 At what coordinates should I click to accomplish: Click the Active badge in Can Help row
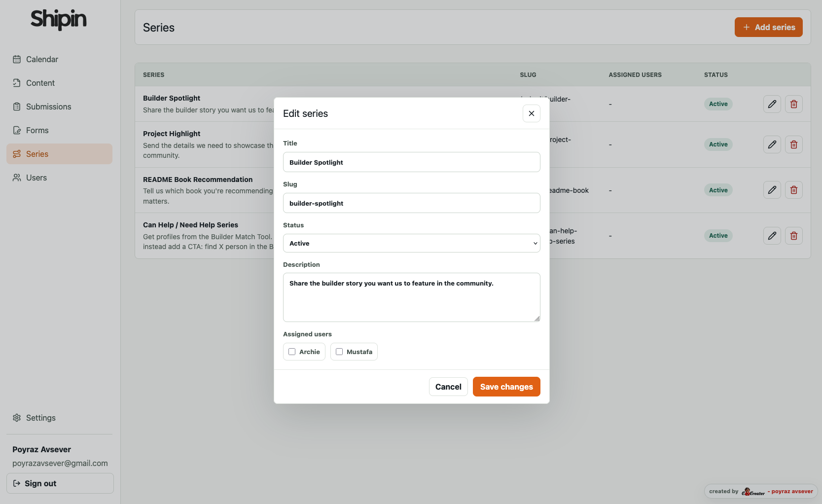718,236
